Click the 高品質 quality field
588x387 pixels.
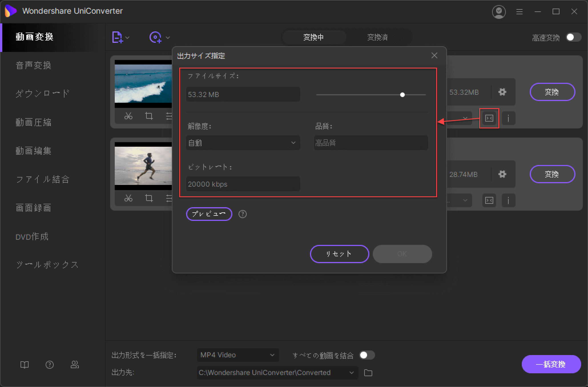(x=371, y=143)
